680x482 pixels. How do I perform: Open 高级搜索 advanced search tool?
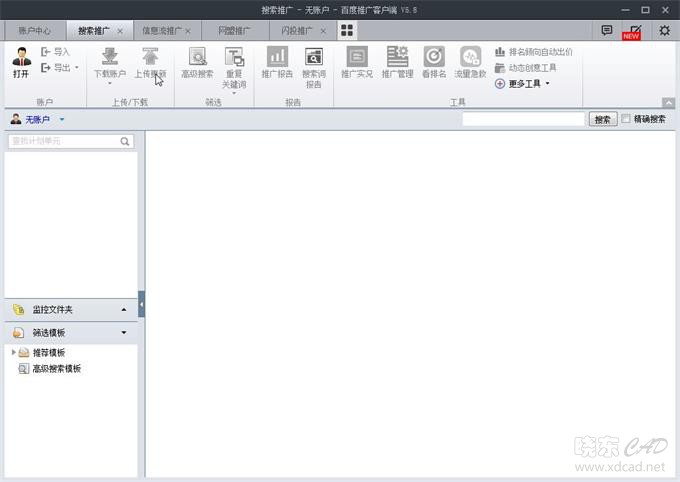(197, 62)
